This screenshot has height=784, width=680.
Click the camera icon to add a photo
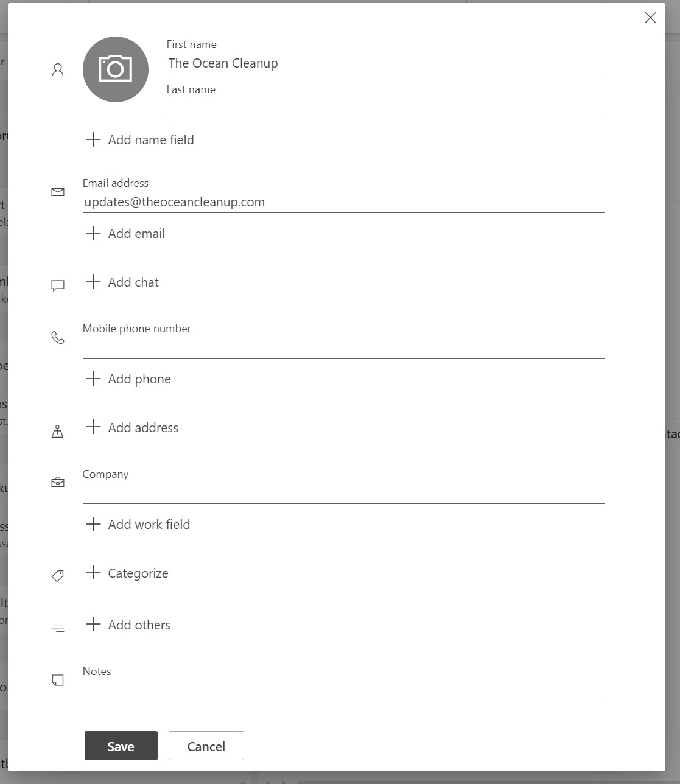[x=115, y=69]
